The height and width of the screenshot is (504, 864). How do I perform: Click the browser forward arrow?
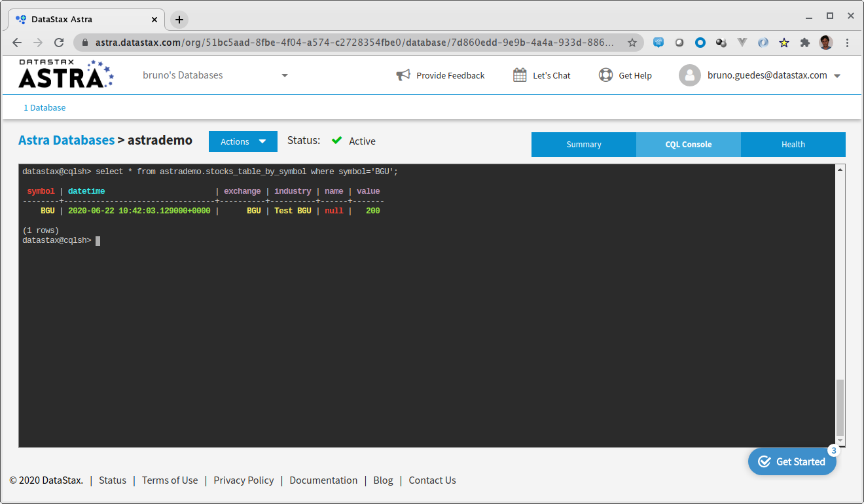coord(38,43)
